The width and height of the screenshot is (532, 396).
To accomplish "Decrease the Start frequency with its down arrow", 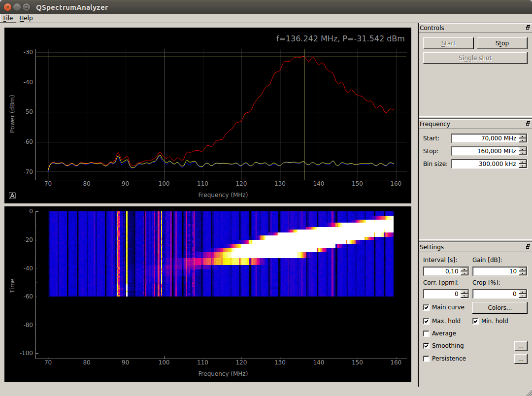I will tap(523, 140).
